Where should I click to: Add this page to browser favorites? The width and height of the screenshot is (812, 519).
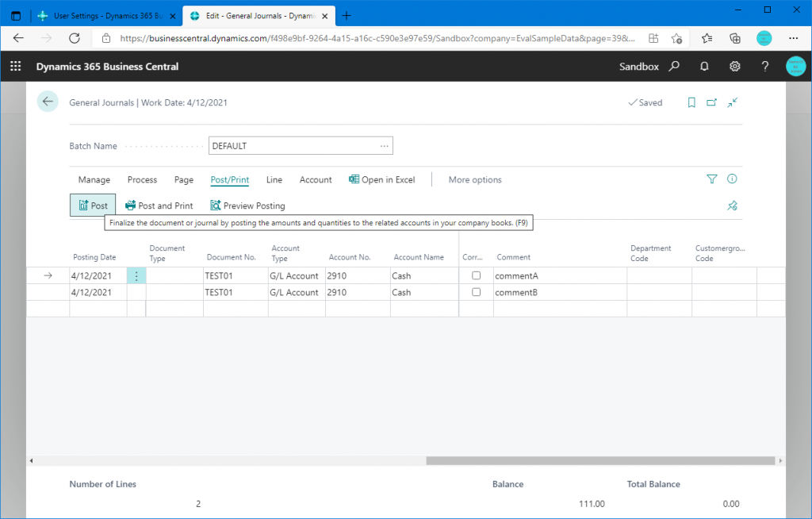676,38
